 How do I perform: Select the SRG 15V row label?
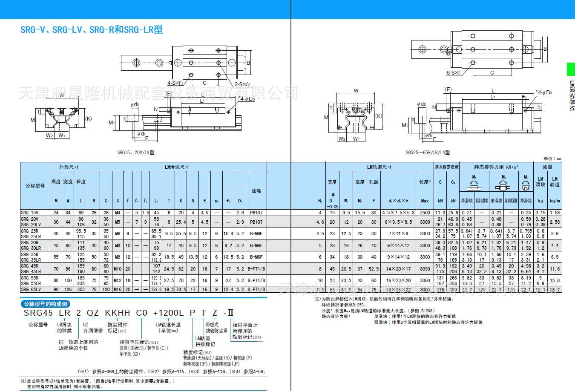tap(30, 212)
